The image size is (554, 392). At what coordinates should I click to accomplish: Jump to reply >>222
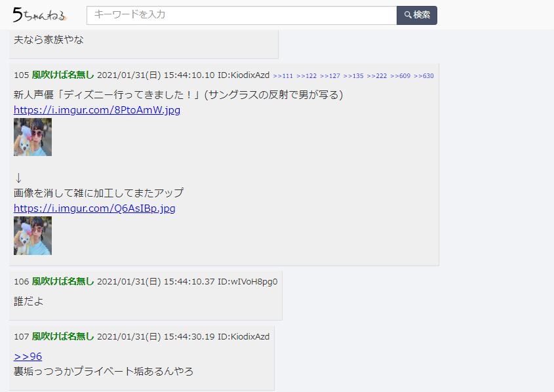coord(376,75)
